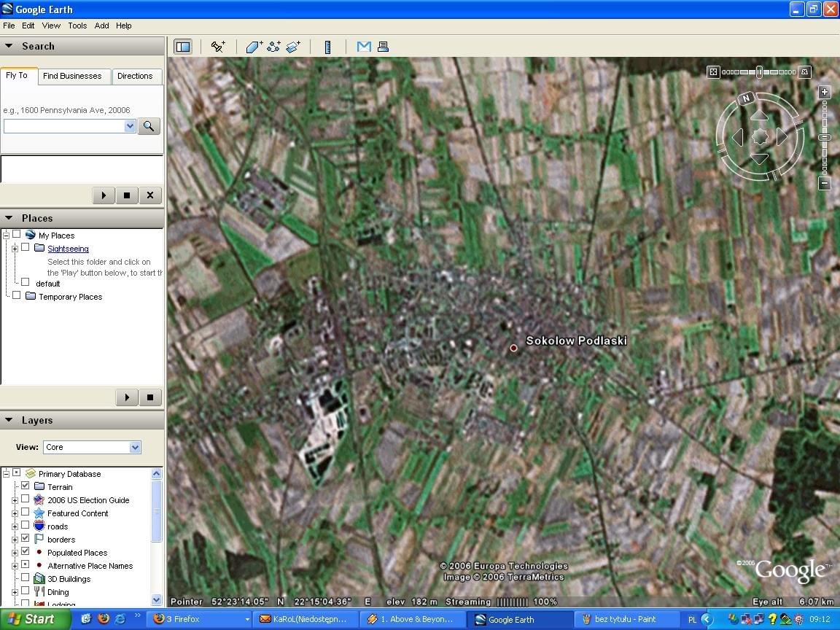Image resolution: width=840 pixels, height=630 pixels.
Task: Switch to the Directions tab
Action: pos(135,76)
